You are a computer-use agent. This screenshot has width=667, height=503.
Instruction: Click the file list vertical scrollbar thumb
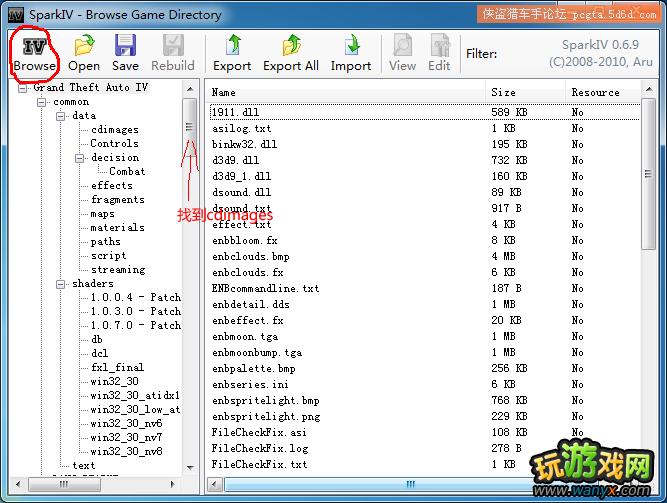649,174
